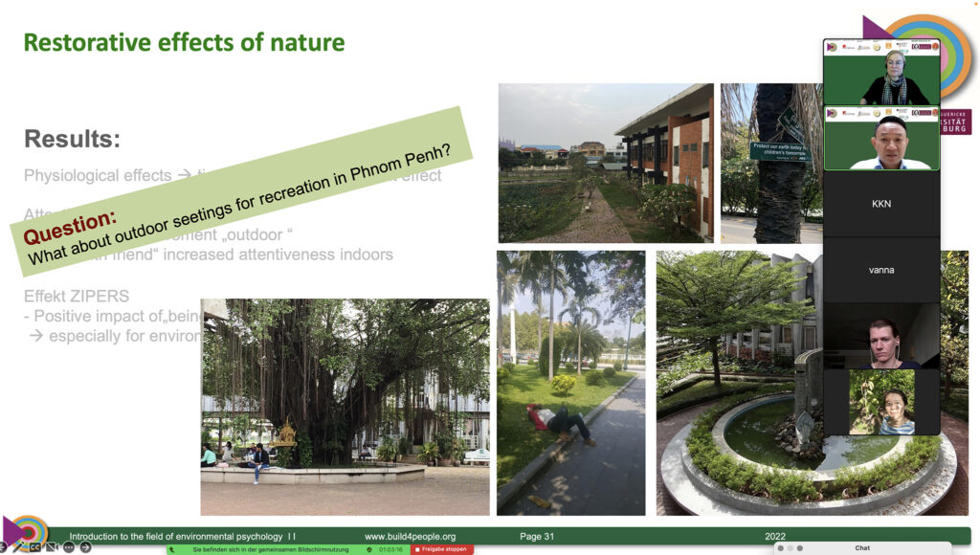This screenshot has height=555, width=980.
Task: Click the 'increased attentiveness indoors' text line
Action: coord(278,255)
